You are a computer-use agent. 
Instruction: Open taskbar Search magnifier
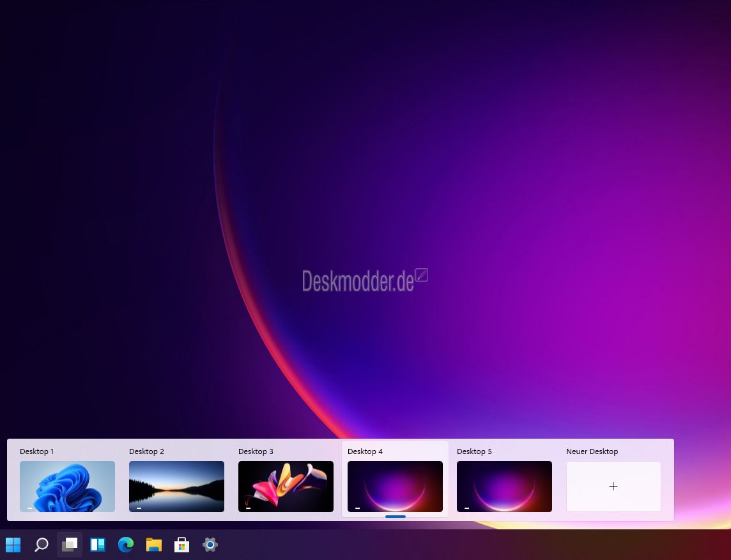point(42,544)
